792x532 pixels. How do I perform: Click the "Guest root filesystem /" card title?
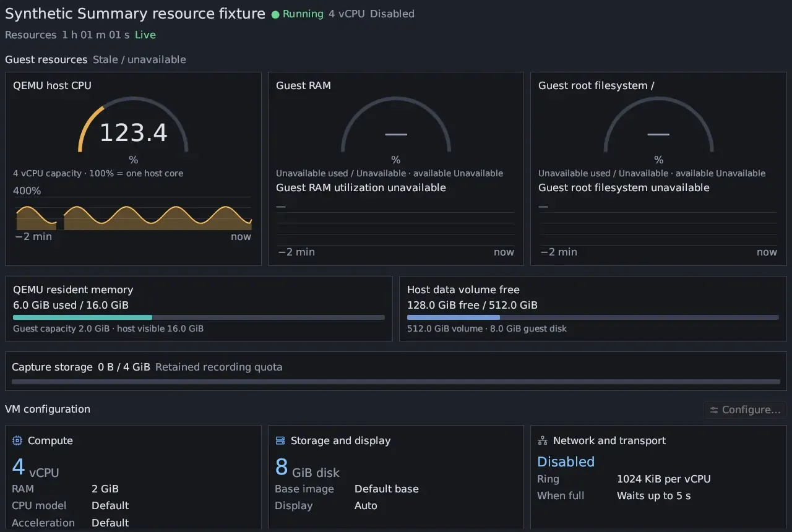point(596,85)
